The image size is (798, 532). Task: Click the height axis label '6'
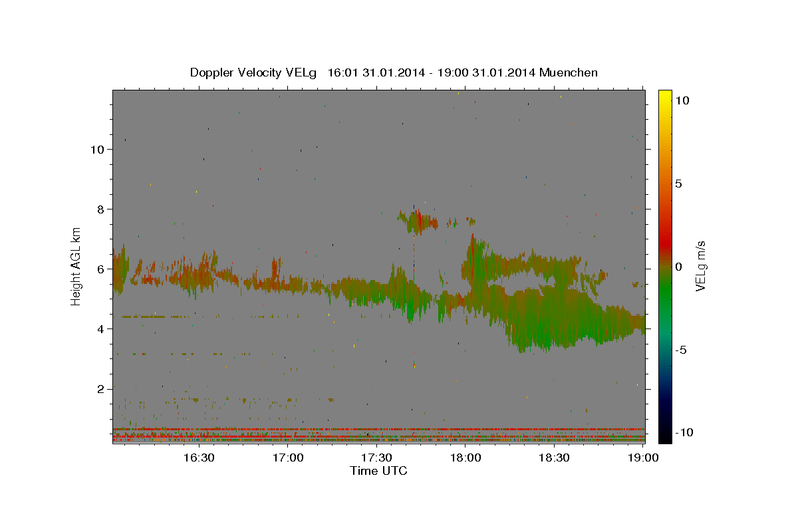tap(101, 269)
